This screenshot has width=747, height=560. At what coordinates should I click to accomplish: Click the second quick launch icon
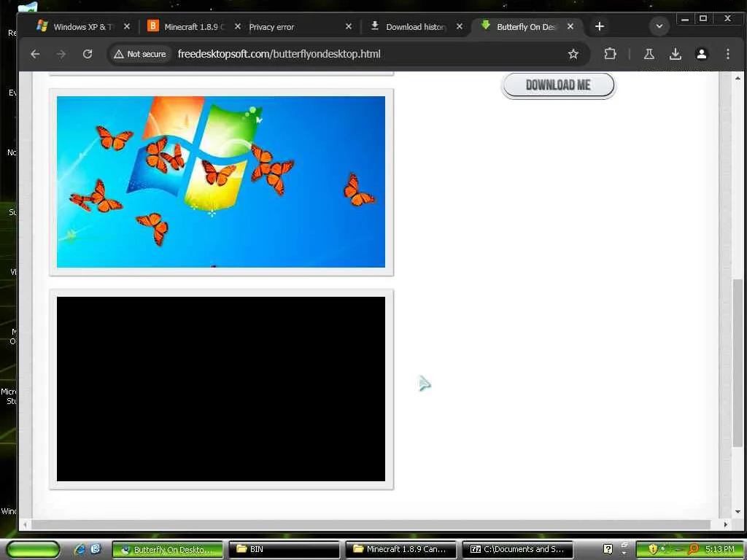[96, 549]
